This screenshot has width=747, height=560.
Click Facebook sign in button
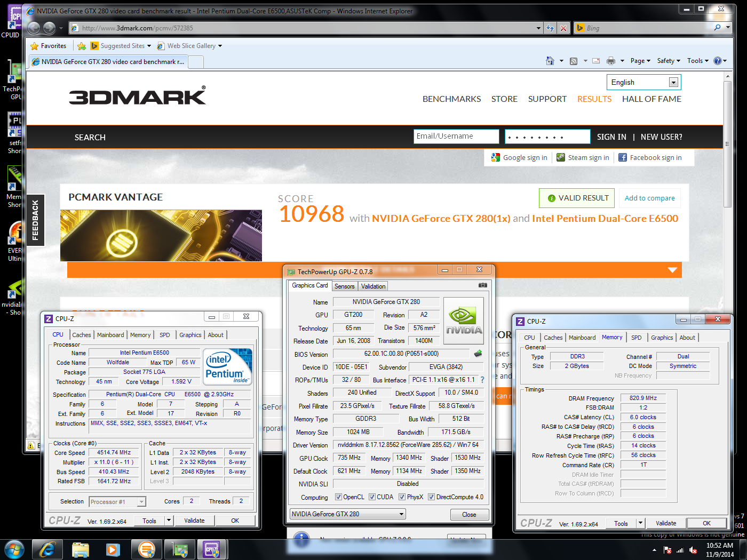pos(650,157)
